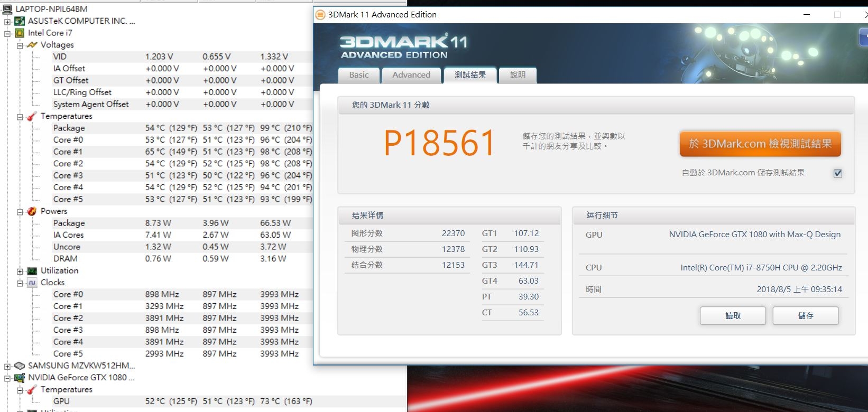Click the Powers flame icon

click(32, 211)
